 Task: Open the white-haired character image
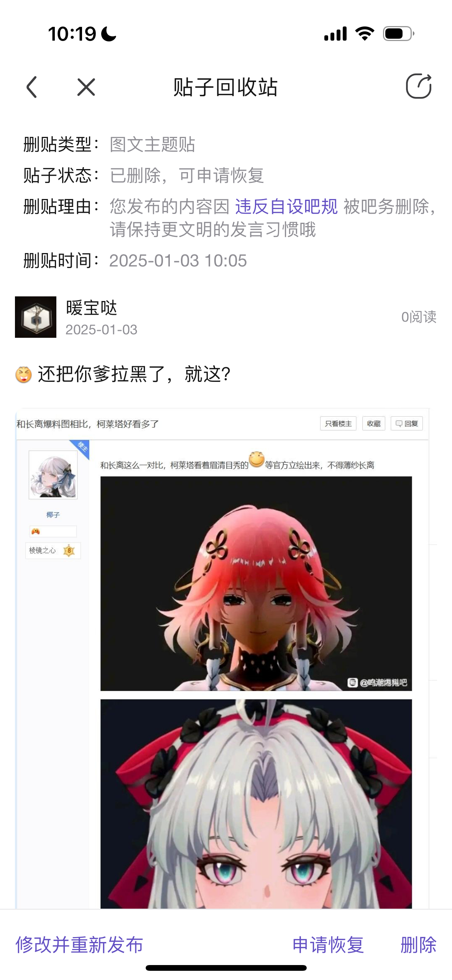256,804
